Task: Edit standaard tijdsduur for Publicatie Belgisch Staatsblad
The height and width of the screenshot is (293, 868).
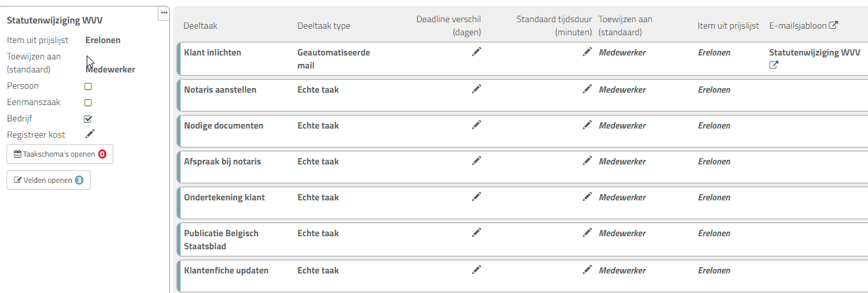Action: [x=587, y=232]
